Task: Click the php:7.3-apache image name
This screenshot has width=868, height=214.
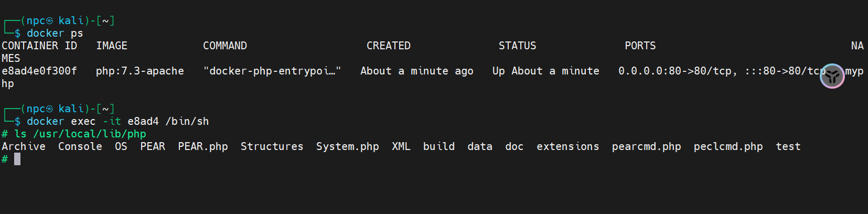Action: pyautogui.click(x=140, y=71)
